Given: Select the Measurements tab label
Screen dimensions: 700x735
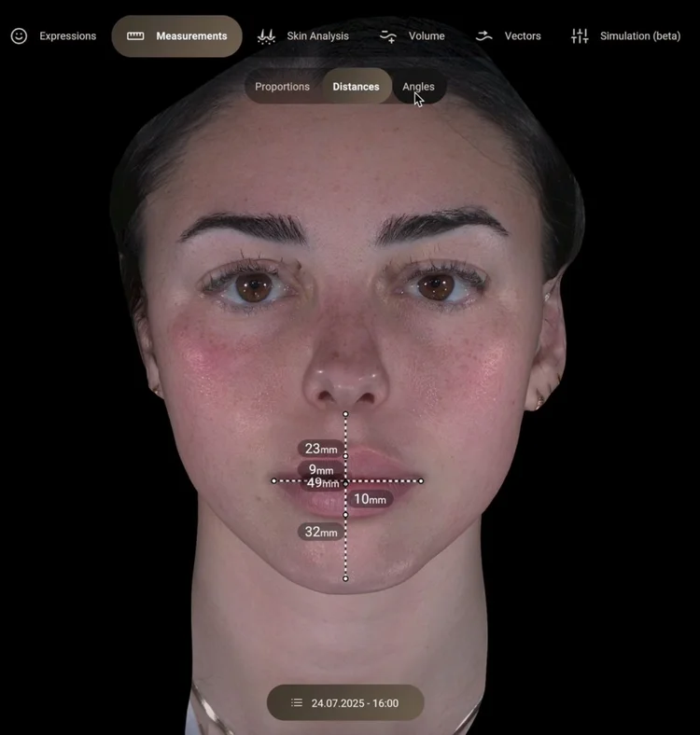Looking at the screenshot, I should (191, 36).
